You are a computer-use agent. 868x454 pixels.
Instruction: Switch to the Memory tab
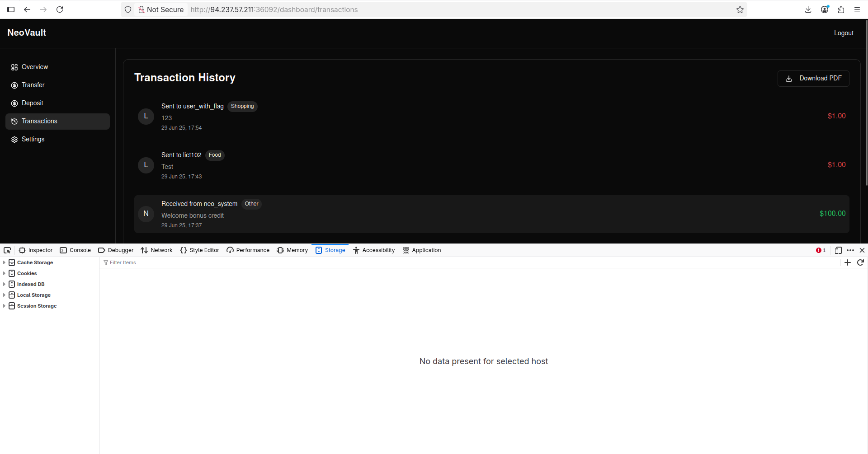point(292,250)
